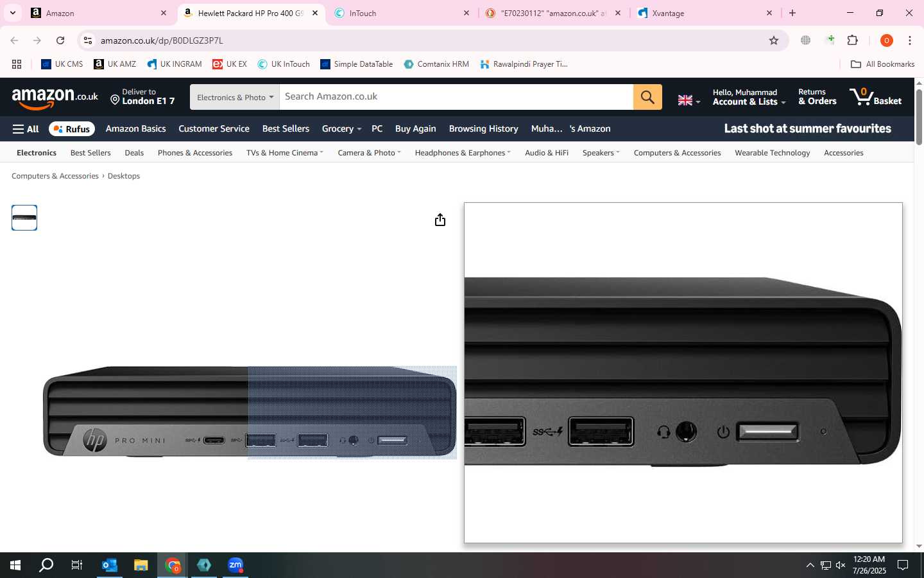924x578 pixels.
Task: Expand TVs & Home Cinema menu
Action: pyautogui.click(x=285, y=153)
